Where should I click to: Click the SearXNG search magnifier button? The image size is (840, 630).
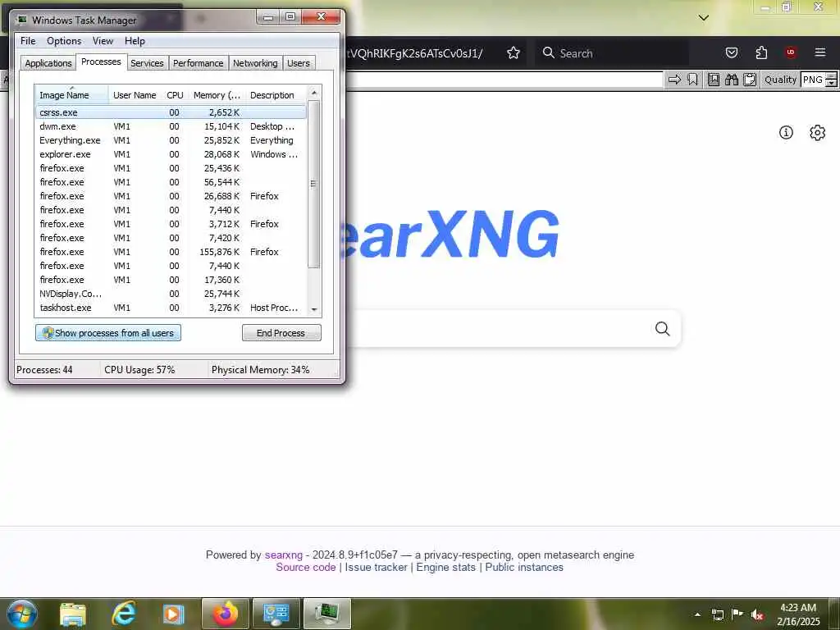click(662, 328)
